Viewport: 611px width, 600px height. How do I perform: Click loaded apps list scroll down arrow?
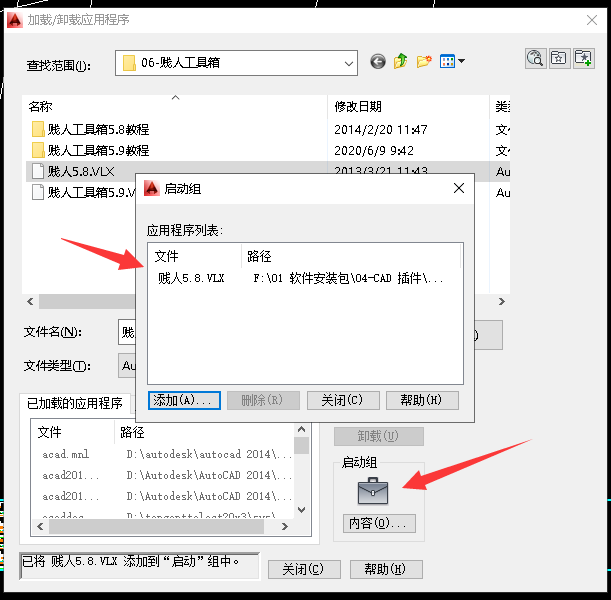pyautogui.click(x=302, y=510)
